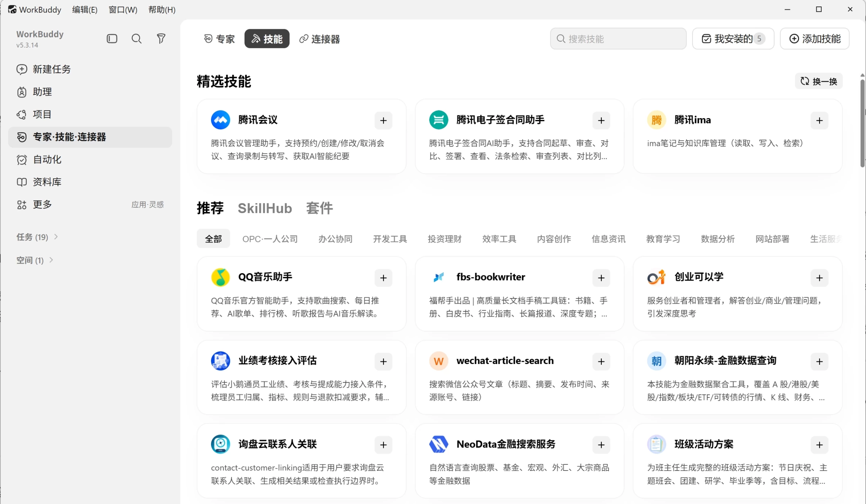Open 我安装的 installed skills
Screen dimensions: 866x504
tap(733, 39)
